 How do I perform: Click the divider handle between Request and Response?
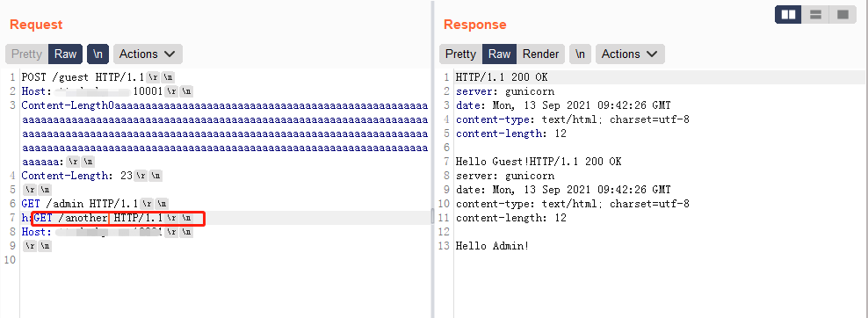[433, 217]
